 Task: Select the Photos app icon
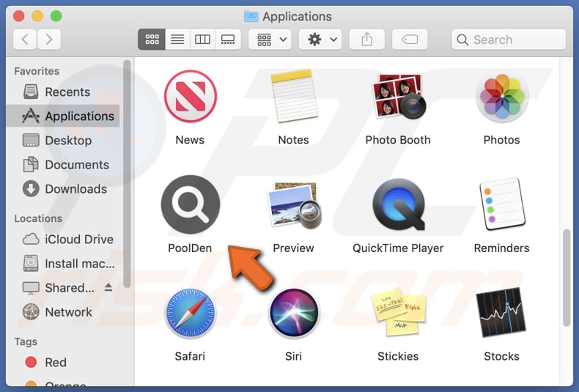click(502, 96)
